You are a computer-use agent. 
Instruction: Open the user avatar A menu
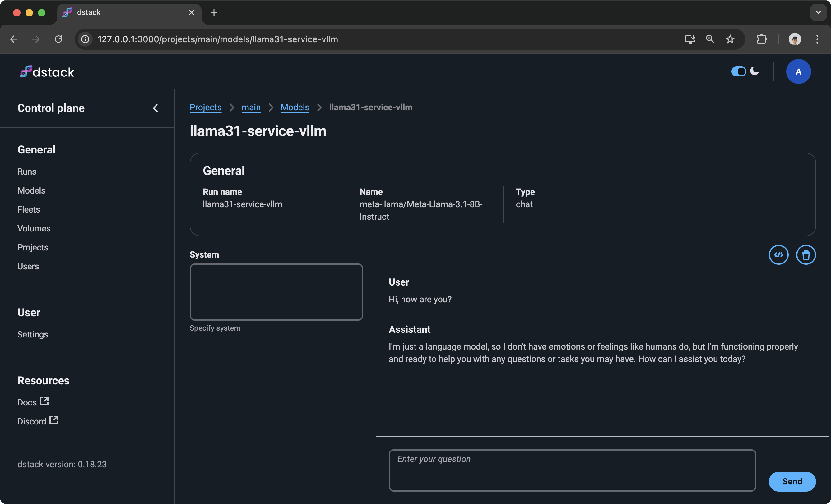click(798, 71)
